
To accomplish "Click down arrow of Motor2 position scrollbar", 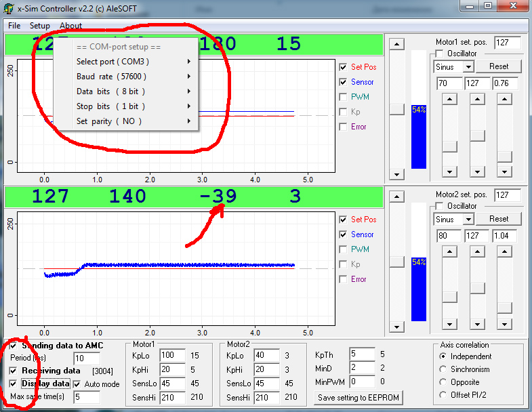I will pyautogui.click(x=398, y=327).
